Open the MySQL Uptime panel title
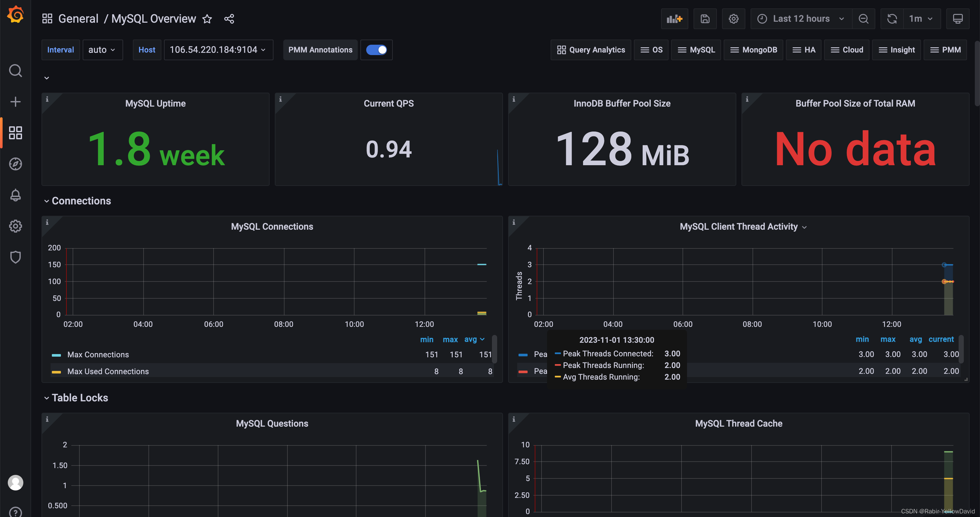 155,103
